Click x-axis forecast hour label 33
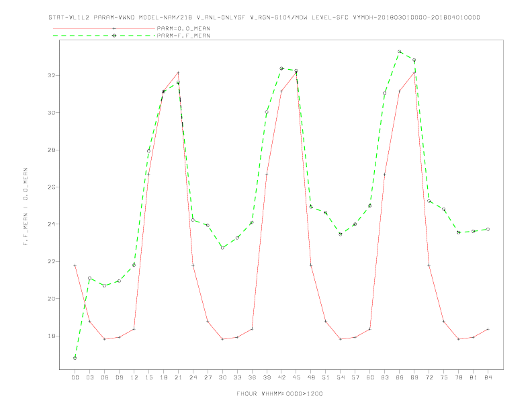Image resolution: width=532 pixels, height=411 pixels. (x=237, y=377)
